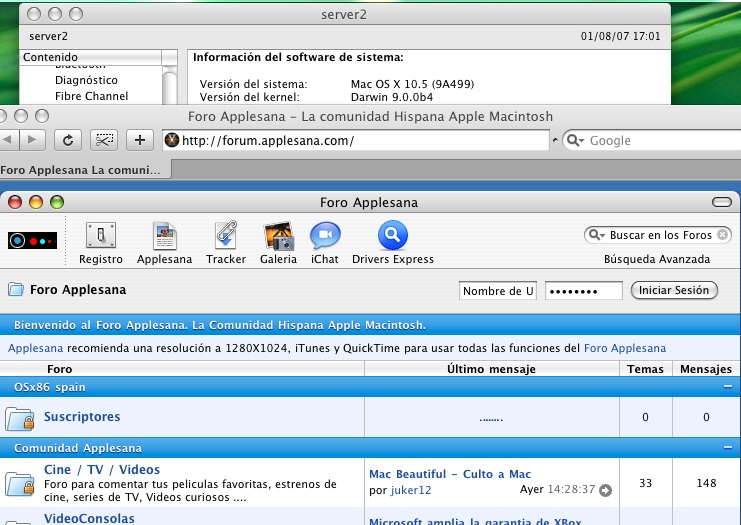The height and width of the screenshot is (525, 741).
Task: Click the Foro Applesana link at the recommendation end
Action: [x=625, y=348]
